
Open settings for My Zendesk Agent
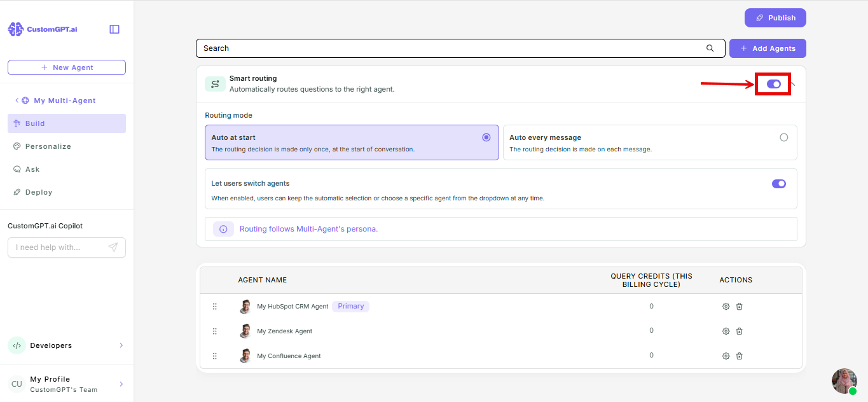point(726,331)
